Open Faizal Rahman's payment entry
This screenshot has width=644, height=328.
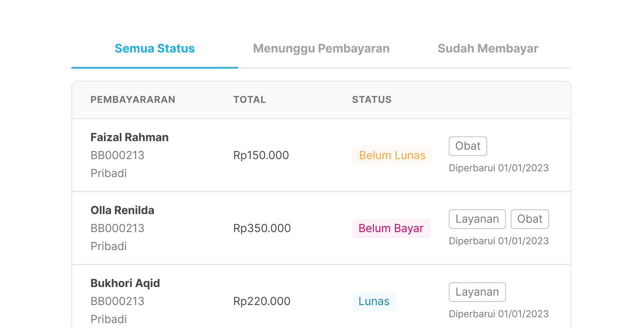point(129,137)
